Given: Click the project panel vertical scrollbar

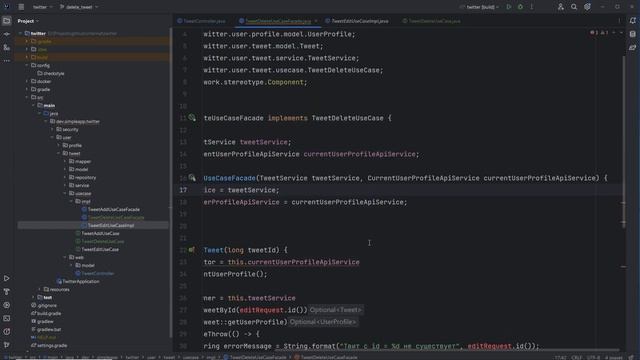Looking at the screenshot, I should point(170,184).
